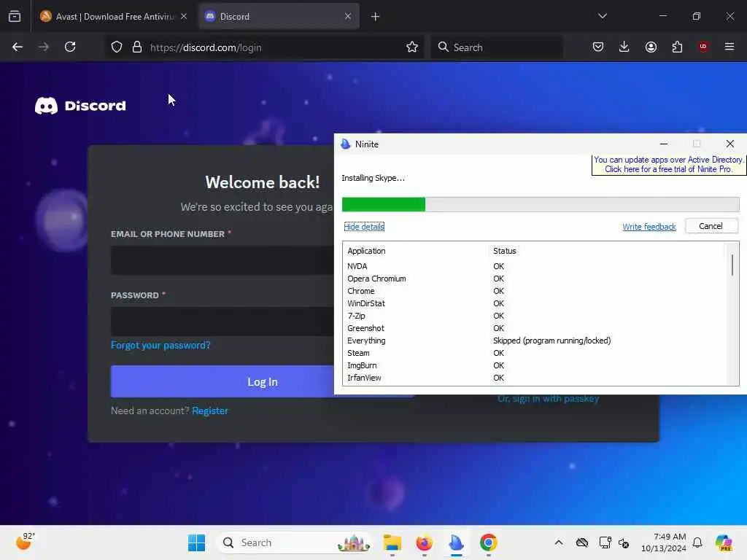Switch to the Discord tab
The width and height of the screenshot is (747, 560).
click(x=279, y=16)
